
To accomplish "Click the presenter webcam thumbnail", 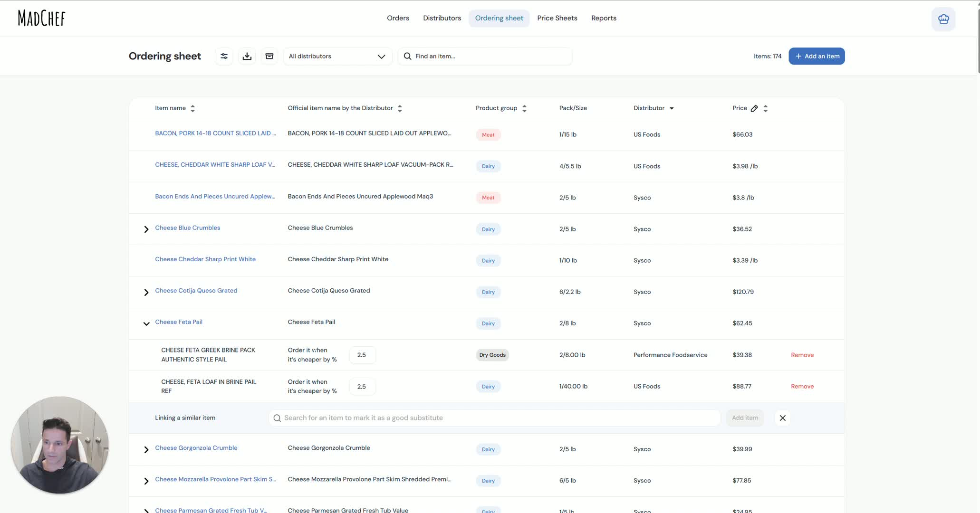I will coord(60,445).
